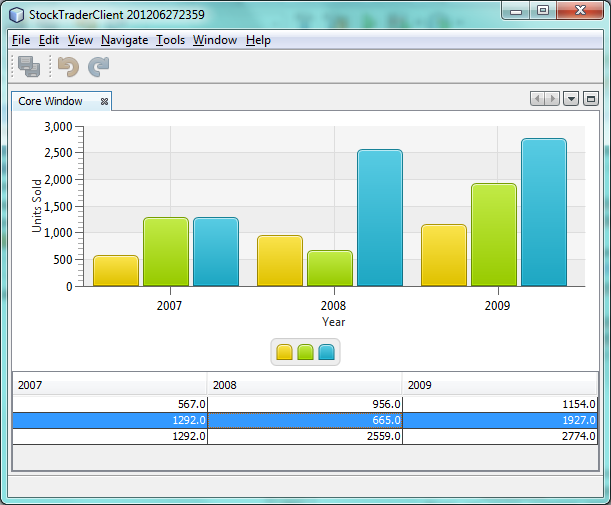The height and width of the screenshot is (505, 611).
Task: Click the green legend swatch
Action: 306,352
